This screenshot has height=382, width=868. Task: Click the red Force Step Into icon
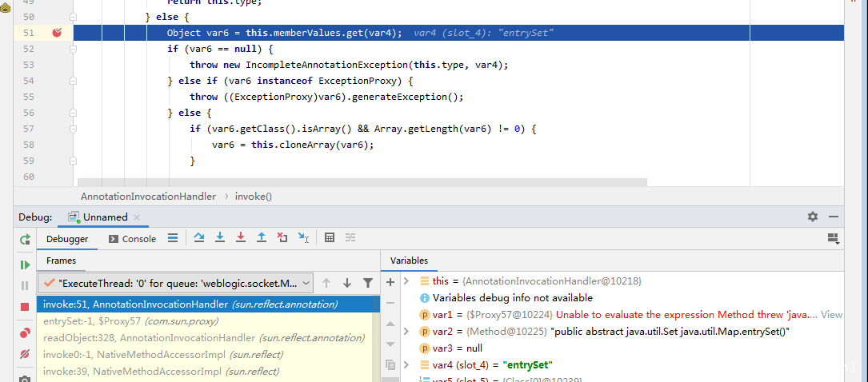pos(241,238)
